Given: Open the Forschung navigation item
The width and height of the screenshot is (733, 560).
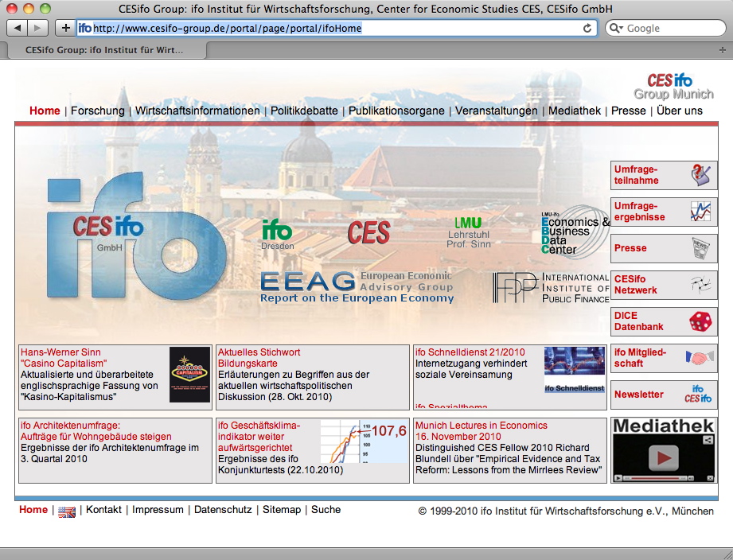Looking at the screenshot, I should (98, 111).
